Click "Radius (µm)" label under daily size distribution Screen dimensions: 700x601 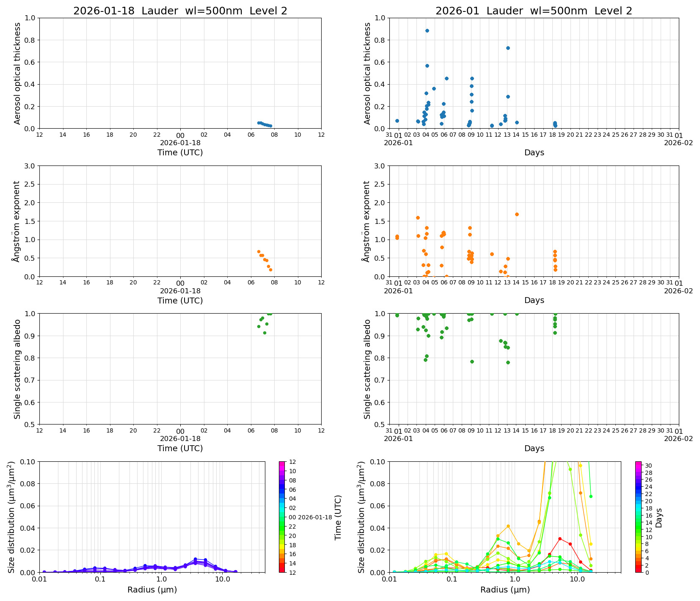point(152,590)
